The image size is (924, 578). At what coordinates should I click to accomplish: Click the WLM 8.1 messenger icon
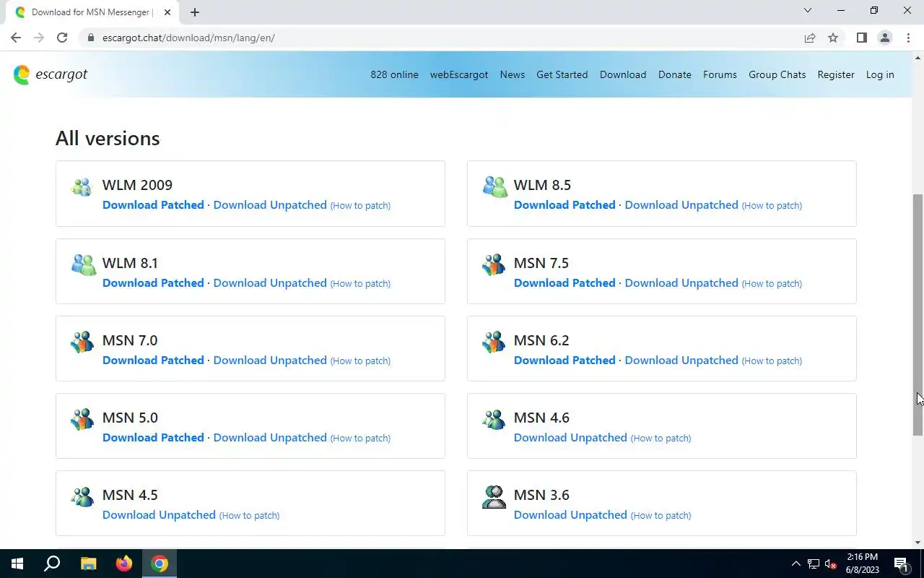pyautogui.click(x=83, y=264)
